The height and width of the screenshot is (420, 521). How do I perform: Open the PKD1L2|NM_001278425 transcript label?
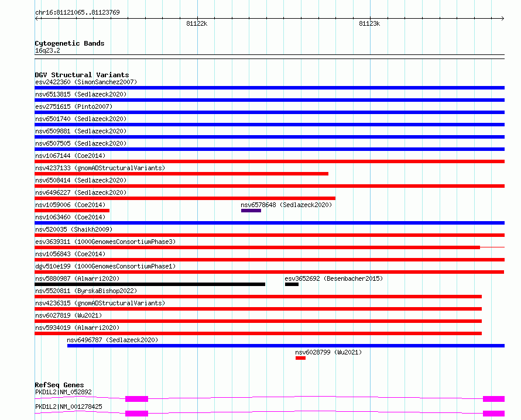68,407
